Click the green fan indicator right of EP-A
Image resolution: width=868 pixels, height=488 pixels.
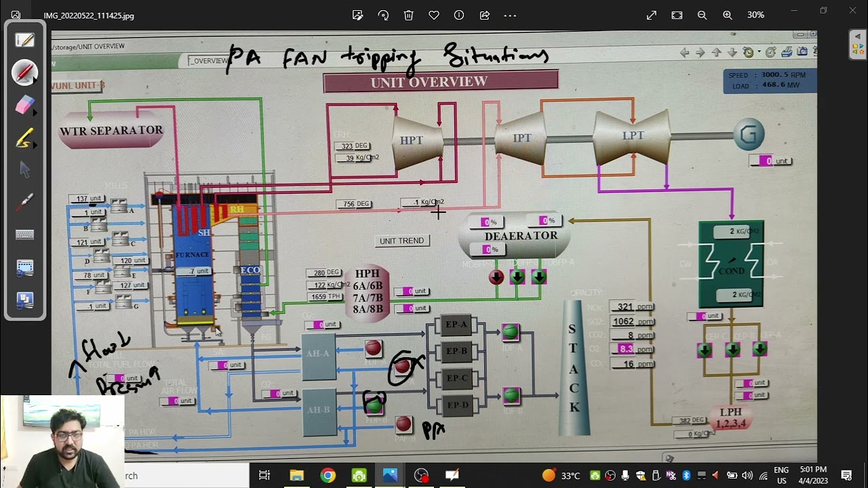coord(511,331)
